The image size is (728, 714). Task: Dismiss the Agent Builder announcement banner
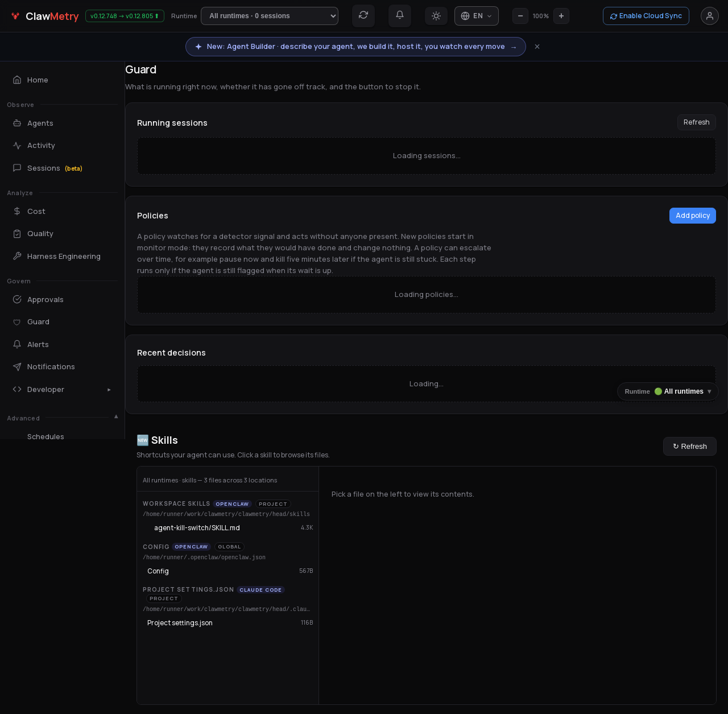click(537, 47)
